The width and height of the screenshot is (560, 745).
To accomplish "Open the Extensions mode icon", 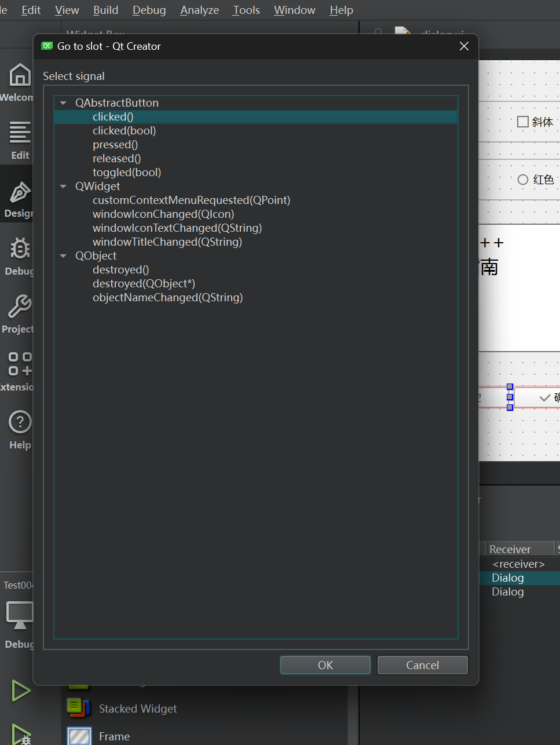I will (x=19, y=364).
